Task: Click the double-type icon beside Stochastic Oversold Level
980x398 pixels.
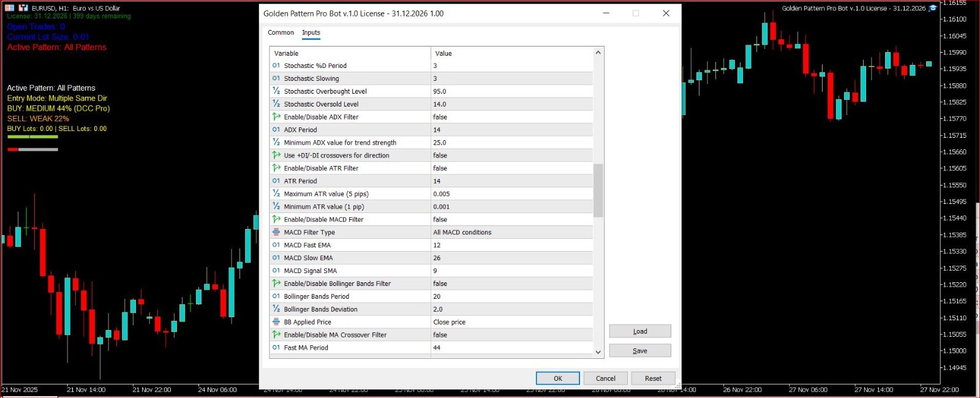Action: click(276, 104)
